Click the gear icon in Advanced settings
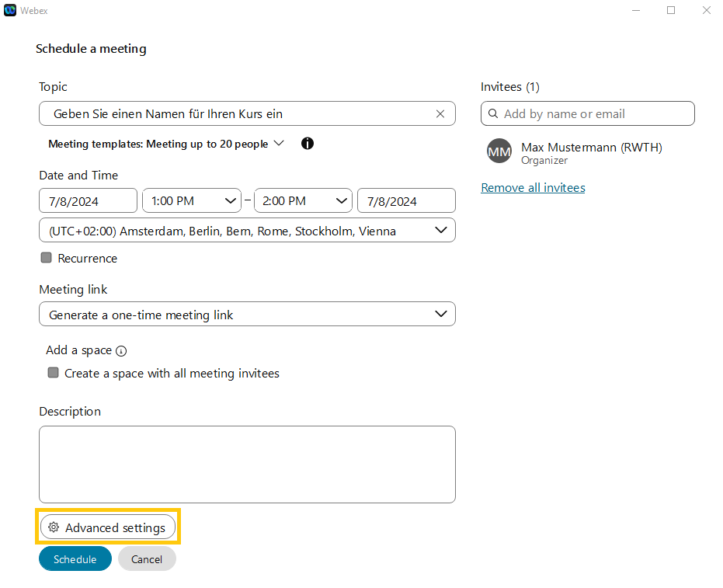This screenshot has width=723, height=588. [54, 527]
